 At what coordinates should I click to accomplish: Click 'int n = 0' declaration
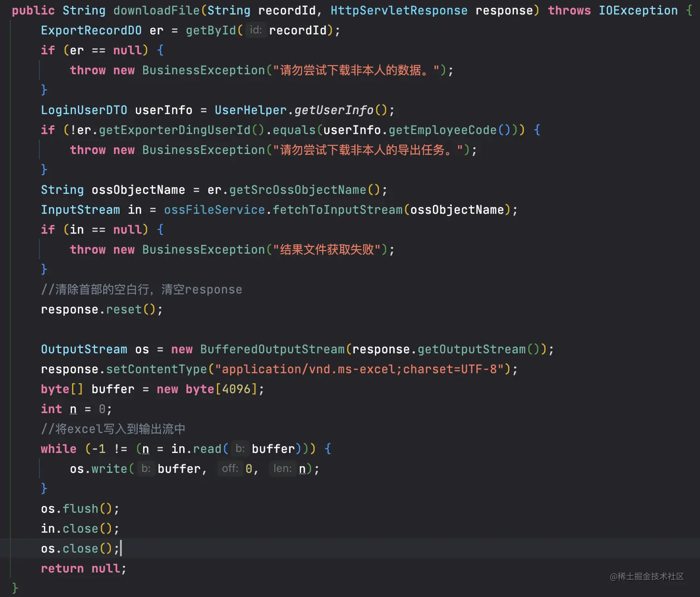(x=76, y=408)
